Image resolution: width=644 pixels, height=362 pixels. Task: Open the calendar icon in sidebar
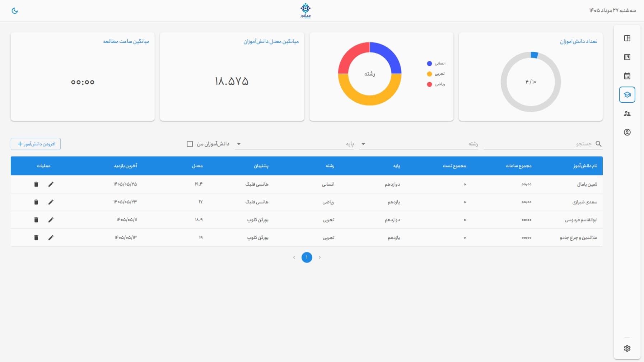coord(627,76)
